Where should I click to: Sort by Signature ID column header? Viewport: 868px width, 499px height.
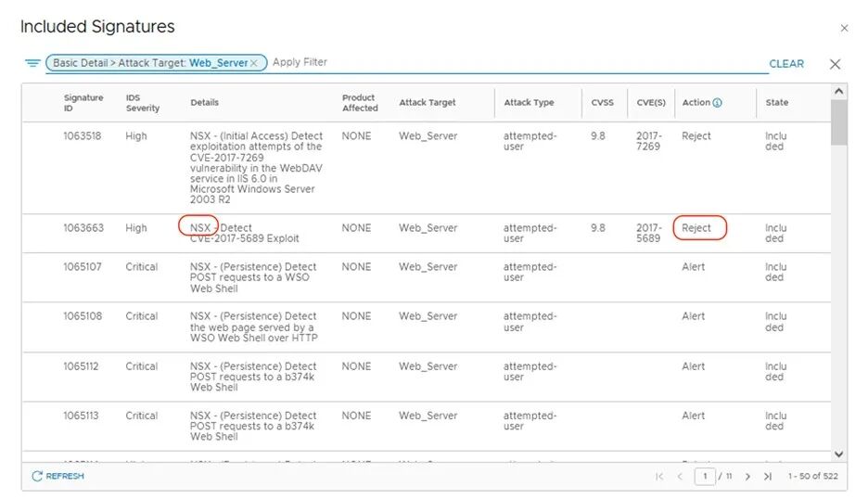pyautogui.click(x=83, y=102)
